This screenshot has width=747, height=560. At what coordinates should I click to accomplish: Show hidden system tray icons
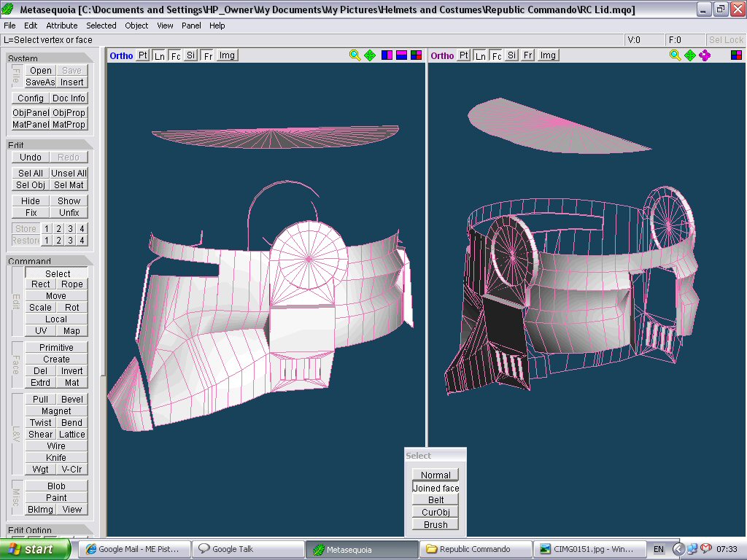(678, 549)
